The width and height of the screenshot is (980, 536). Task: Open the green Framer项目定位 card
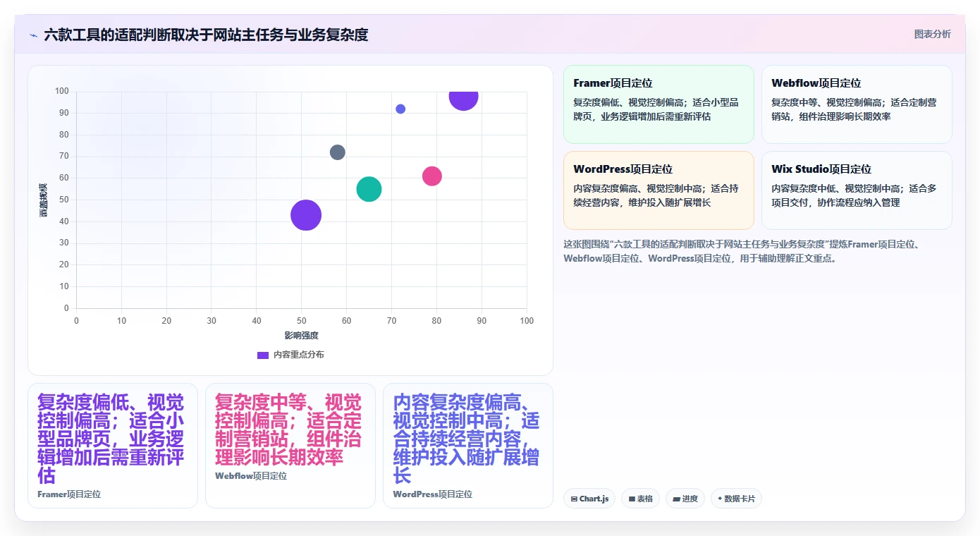coord(659,104)
